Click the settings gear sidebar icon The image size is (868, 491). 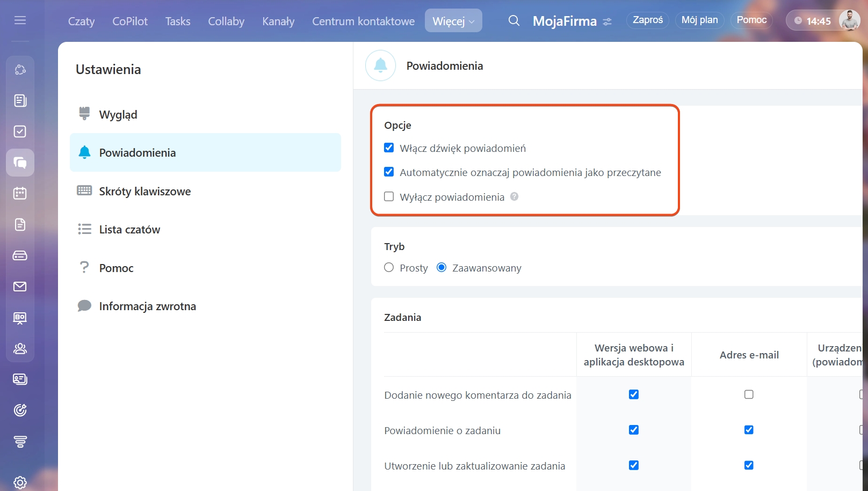pos(20,482)
